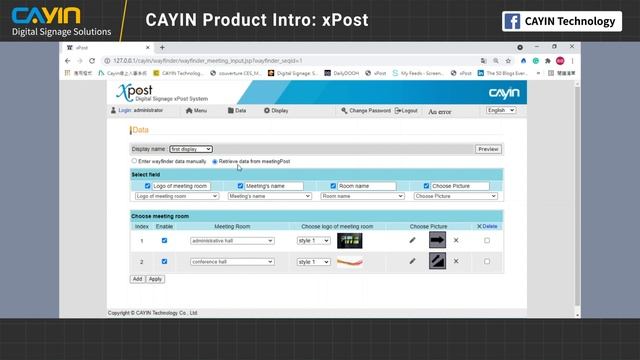Select Enter wayfinder data manually
Image resolution: width=640 pixels, height=360 pixels.
point(134,161)
